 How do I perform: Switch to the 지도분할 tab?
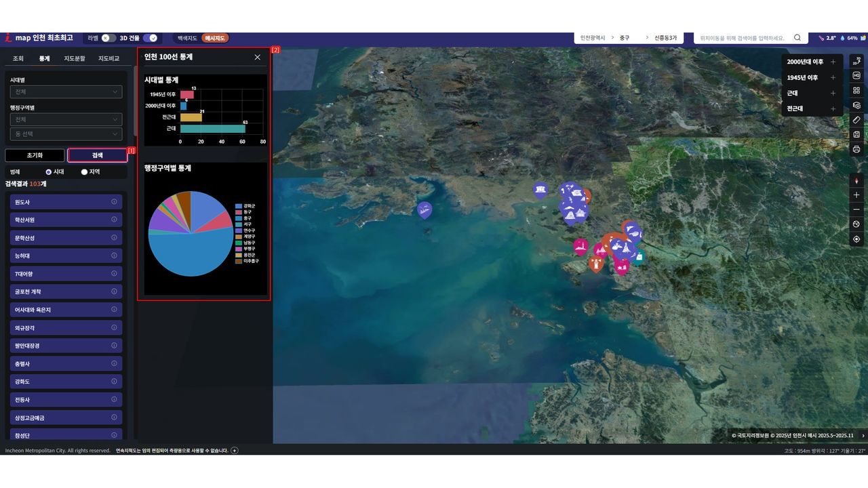coord(75,59)
